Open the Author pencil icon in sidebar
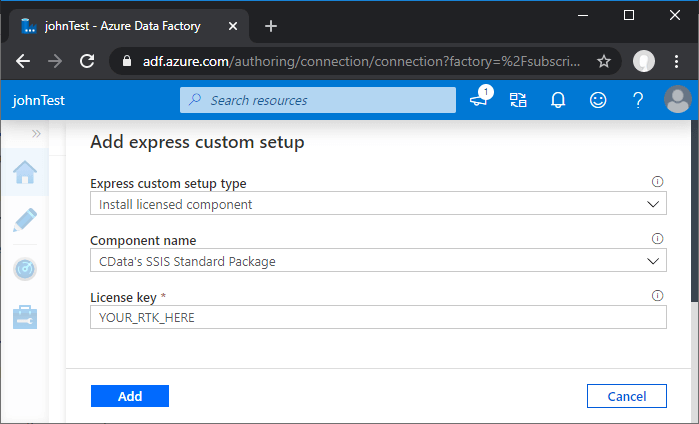This screenshot has height=424, width=699. click(26, 221)
